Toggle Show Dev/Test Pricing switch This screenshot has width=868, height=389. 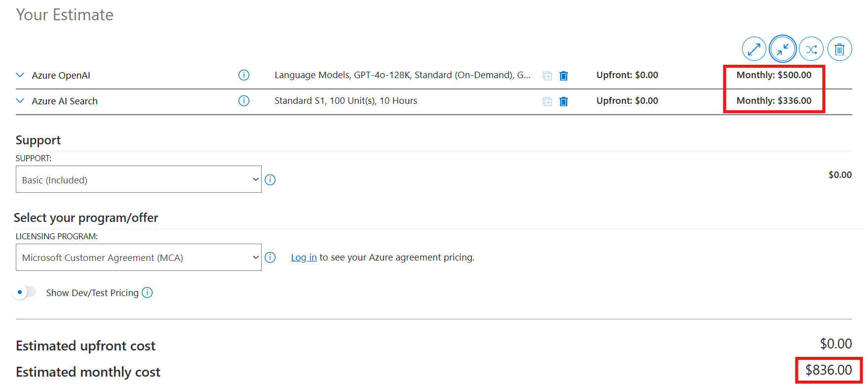click(x=25, y=292)
